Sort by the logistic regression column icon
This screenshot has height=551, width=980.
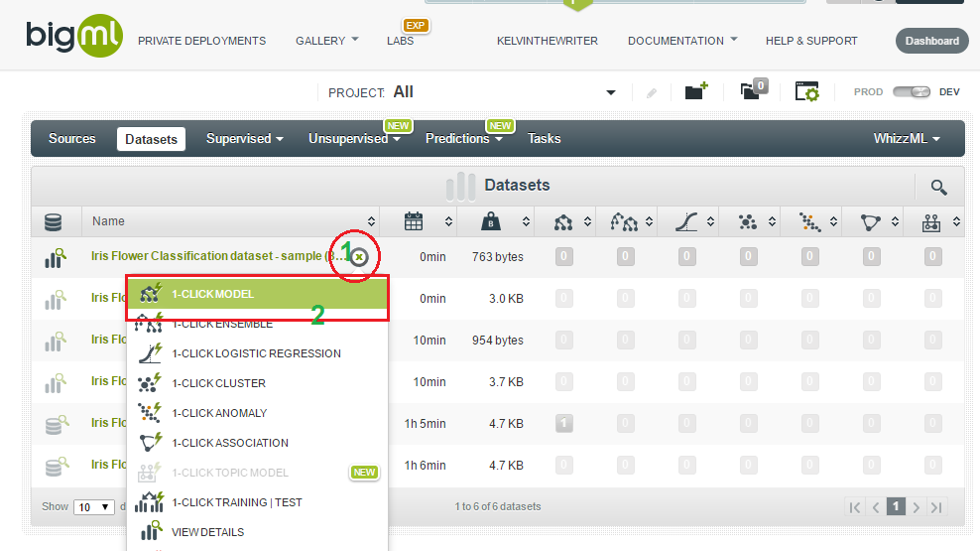[686, 221]
